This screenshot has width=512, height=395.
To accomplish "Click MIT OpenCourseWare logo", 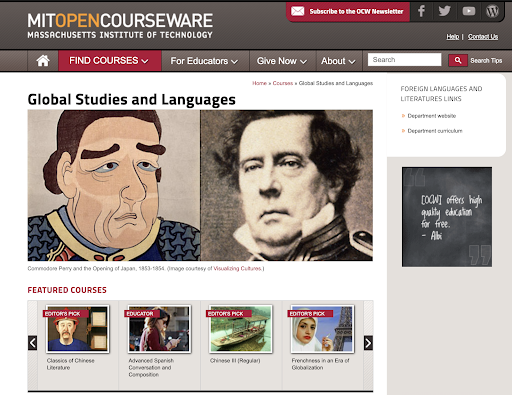I will 120,25.
